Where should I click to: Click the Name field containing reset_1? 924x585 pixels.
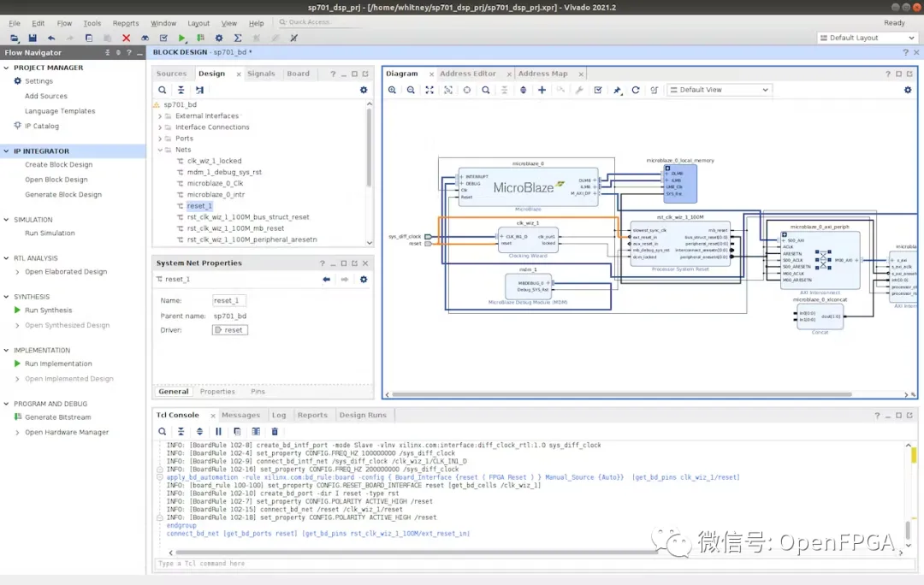pos(228,300)
